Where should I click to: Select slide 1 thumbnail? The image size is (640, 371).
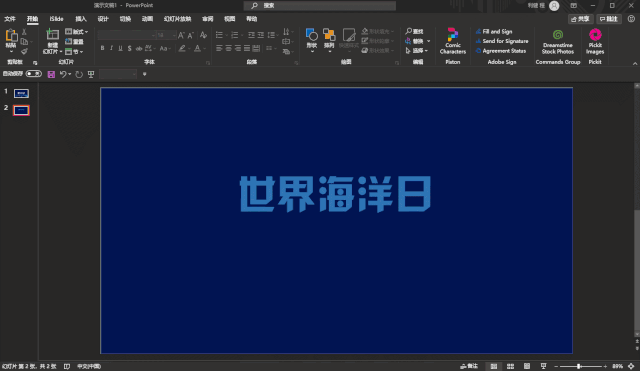[21, 93]
